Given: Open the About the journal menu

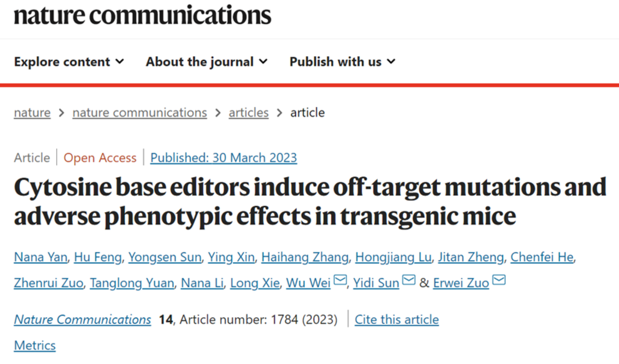Looking at the screenshot, I should [206, 62].
